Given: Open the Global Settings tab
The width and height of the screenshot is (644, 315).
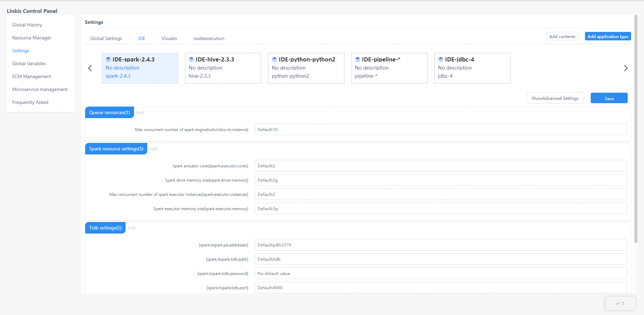Looking at the screenshot, I should point(106,38).
